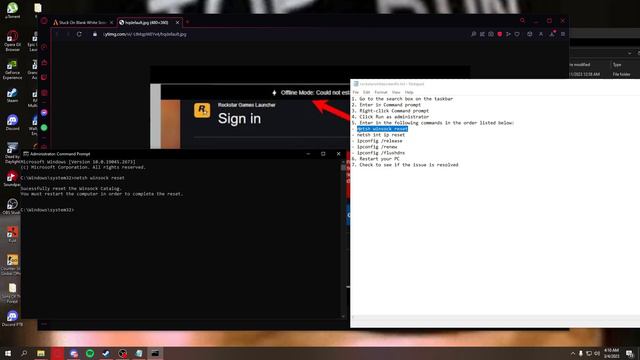Screen dimensions: 640x360
Task: Open the Discord PTB desktop shortcut
Action: pyautogui.click(x=12, y=318)
